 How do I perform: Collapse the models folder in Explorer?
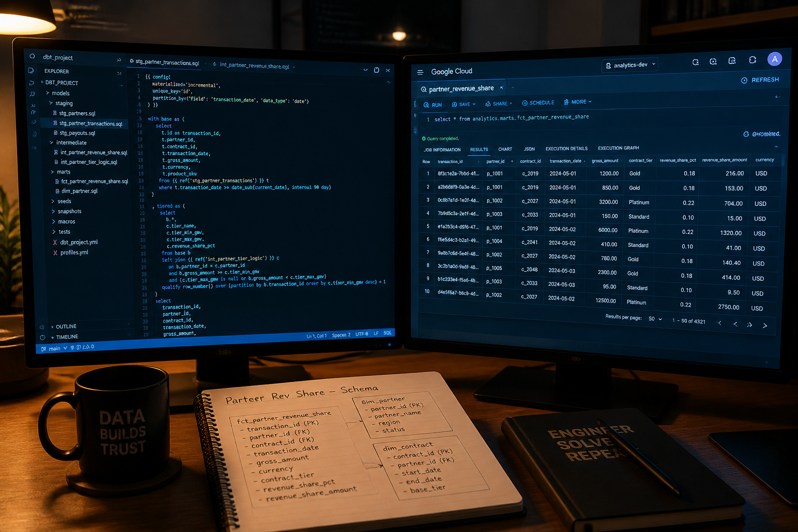(x=58, y=93)
